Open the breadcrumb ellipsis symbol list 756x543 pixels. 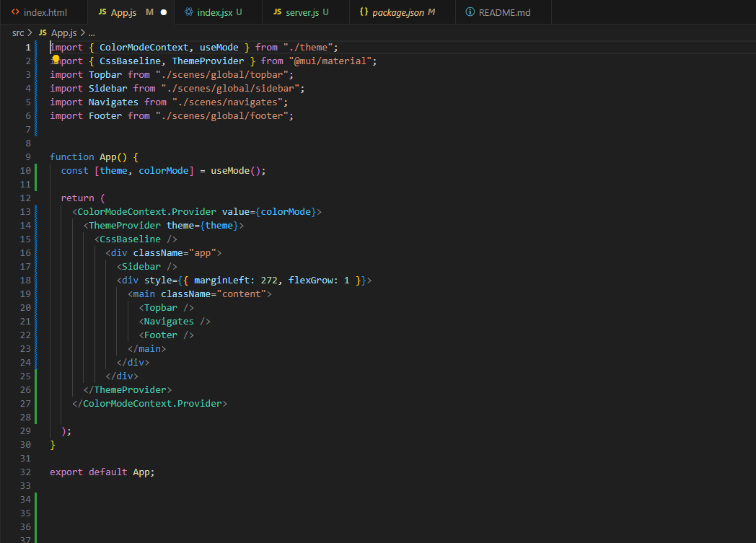(x=92, y=33)
